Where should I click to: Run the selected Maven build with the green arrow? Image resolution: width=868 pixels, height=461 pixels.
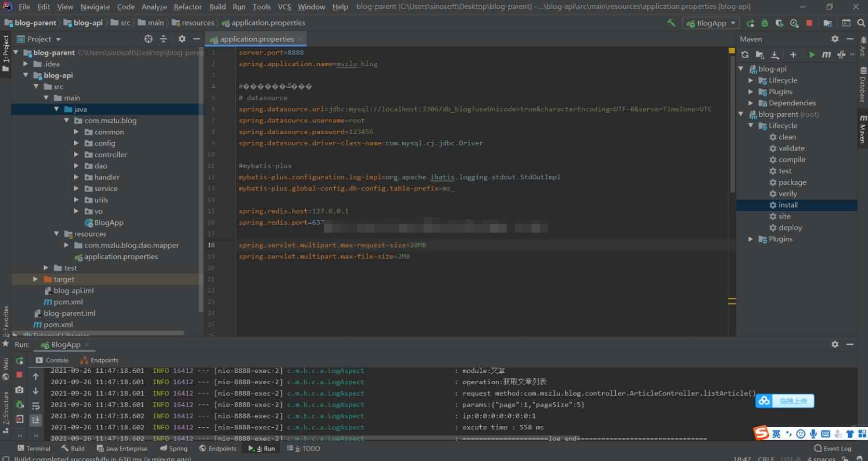[812, 55]
